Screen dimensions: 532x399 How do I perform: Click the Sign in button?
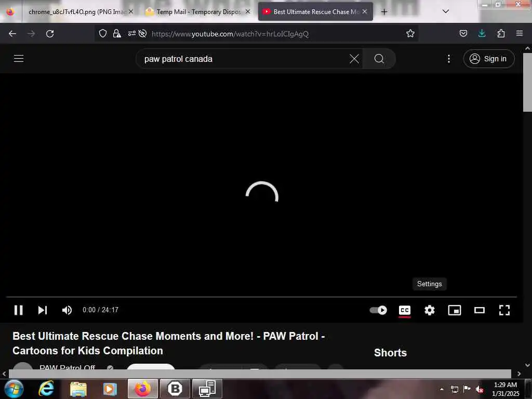click(488, 59)
